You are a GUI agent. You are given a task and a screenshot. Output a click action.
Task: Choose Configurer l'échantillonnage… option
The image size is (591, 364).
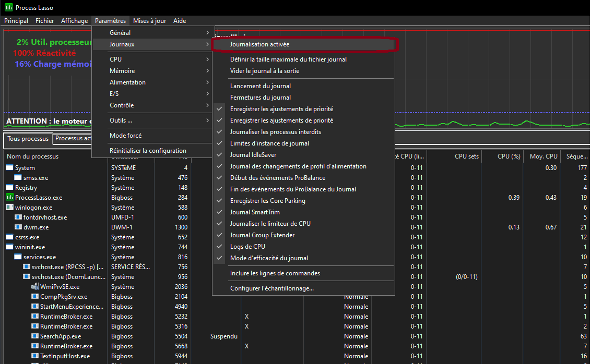271,288
